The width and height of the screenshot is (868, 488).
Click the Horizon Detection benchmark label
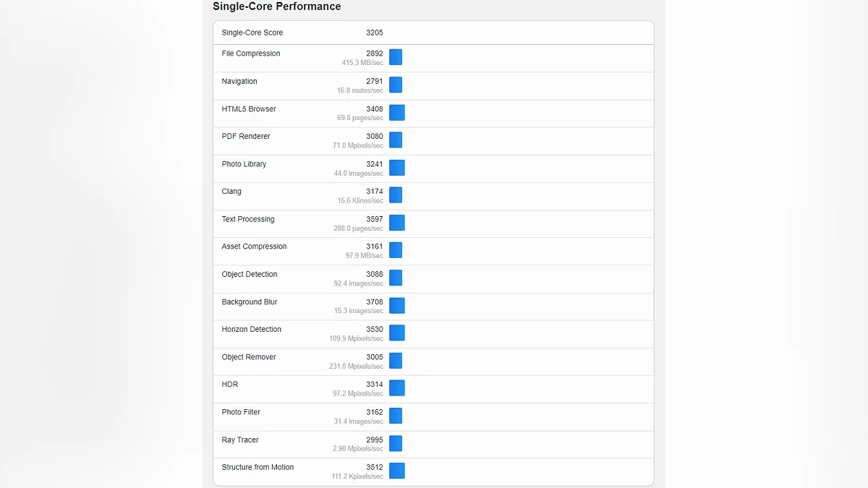pos(252,329)
